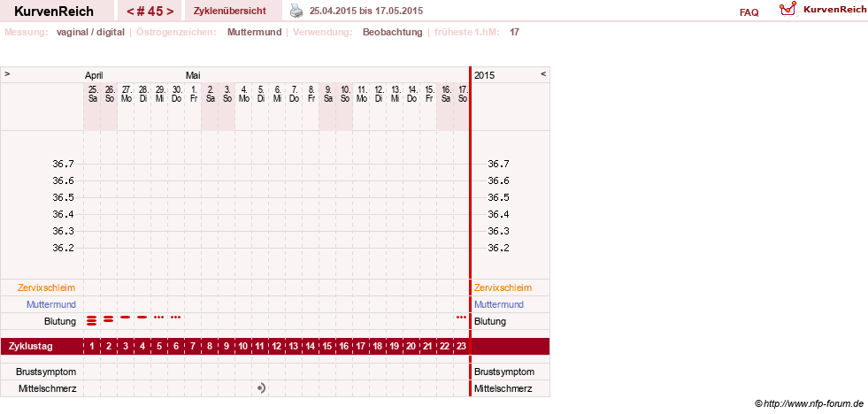The width and height of the screenshot is (868, 414).
Task: Click cycle day 20 in the Zyklustag row
Action: [411, 347]
